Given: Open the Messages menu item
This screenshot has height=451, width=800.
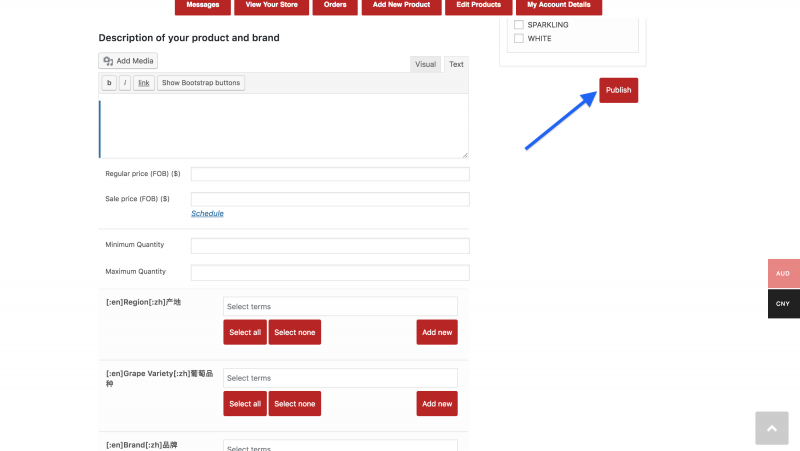Looking at the screenshot, I should pyautogui.click(x=203, y=6).
